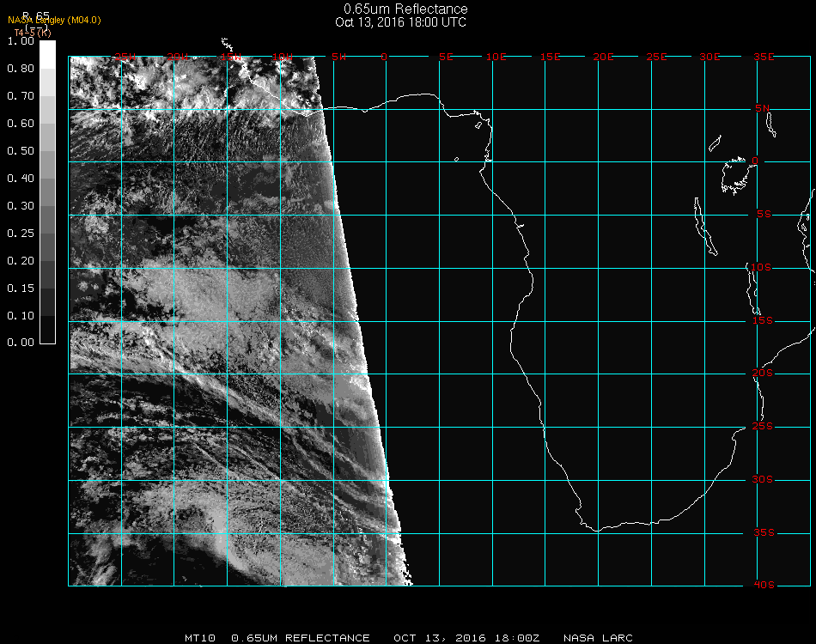Click the 0 longitude label at the top
This screenshot has height=644, width=816.
(x=384, y=57)
